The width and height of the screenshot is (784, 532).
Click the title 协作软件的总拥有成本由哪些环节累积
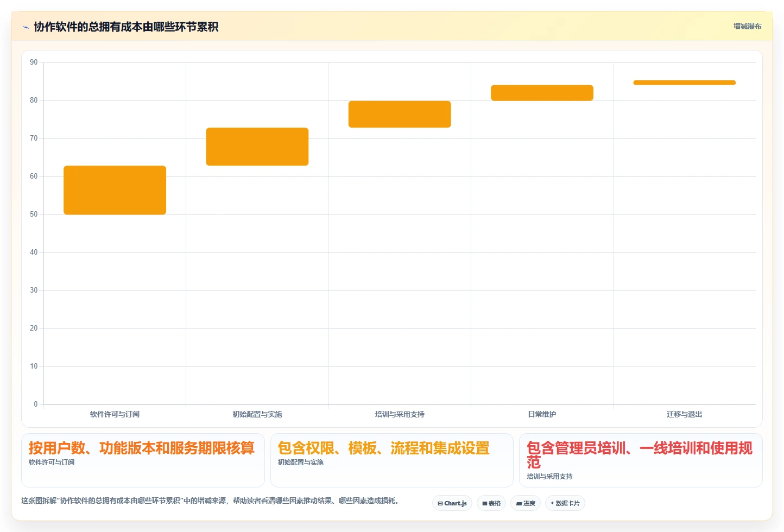coord(126,27)
